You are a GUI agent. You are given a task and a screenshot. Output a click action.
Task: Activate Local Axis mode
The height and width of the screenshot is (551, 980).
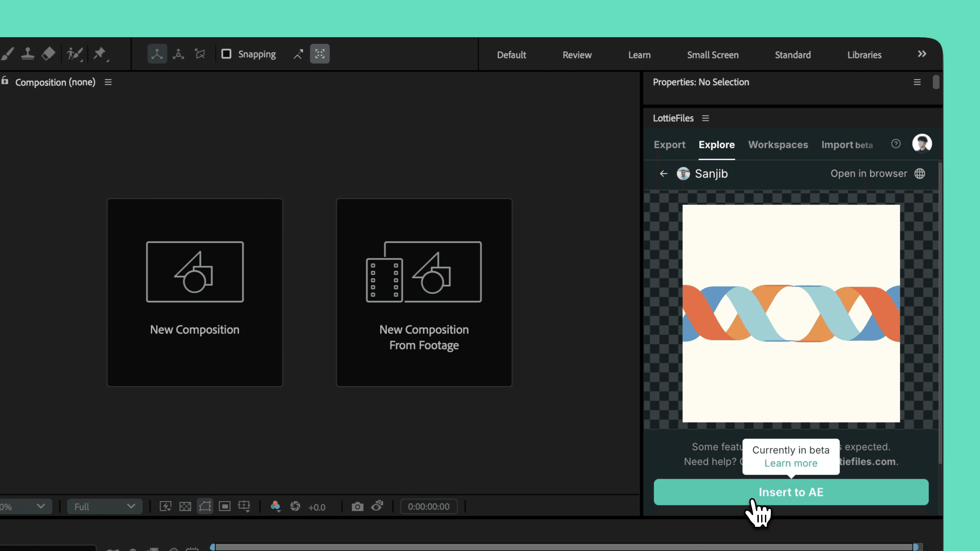click(x=157, y=54)
